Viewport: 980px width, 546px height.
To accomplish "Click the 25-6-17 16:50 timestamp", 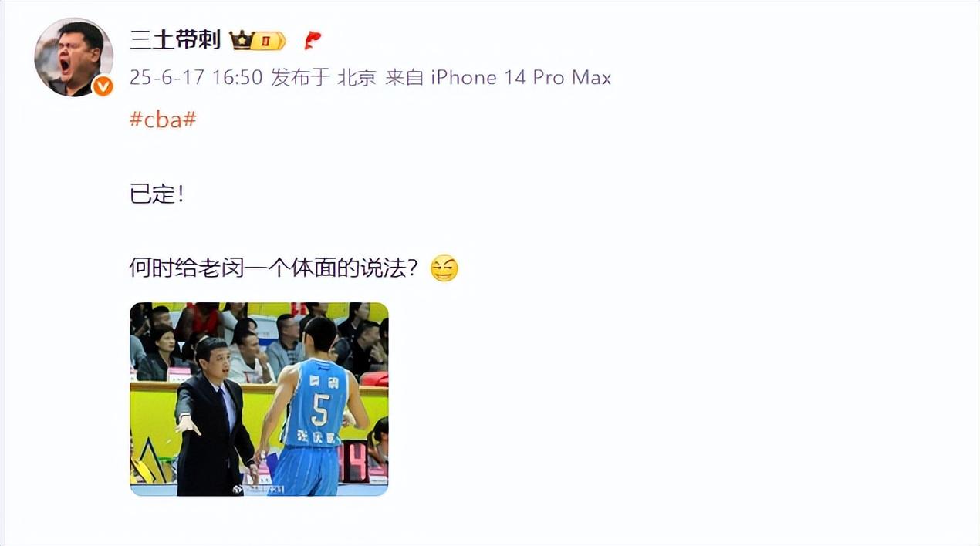I will pos(196,77).
